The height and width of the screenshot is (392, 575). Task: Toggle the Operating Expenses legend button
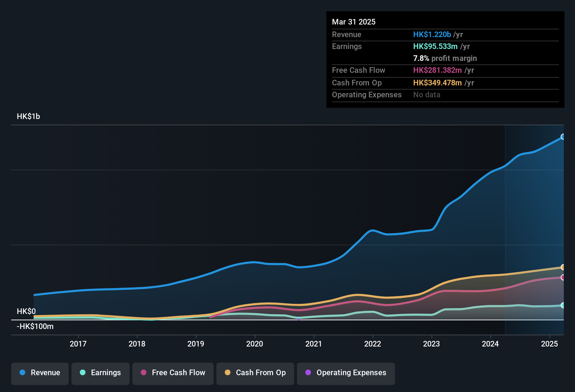point(346,373)
